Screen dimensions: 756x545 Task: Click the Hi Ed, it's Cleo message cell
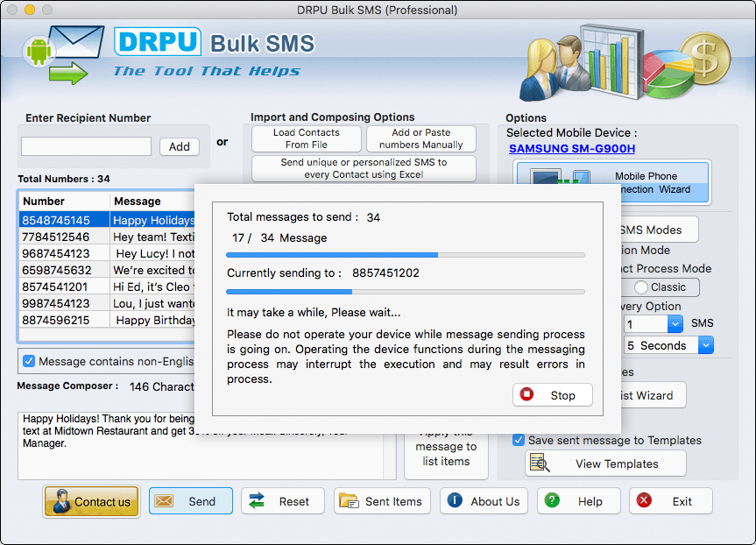click(152, 287)
